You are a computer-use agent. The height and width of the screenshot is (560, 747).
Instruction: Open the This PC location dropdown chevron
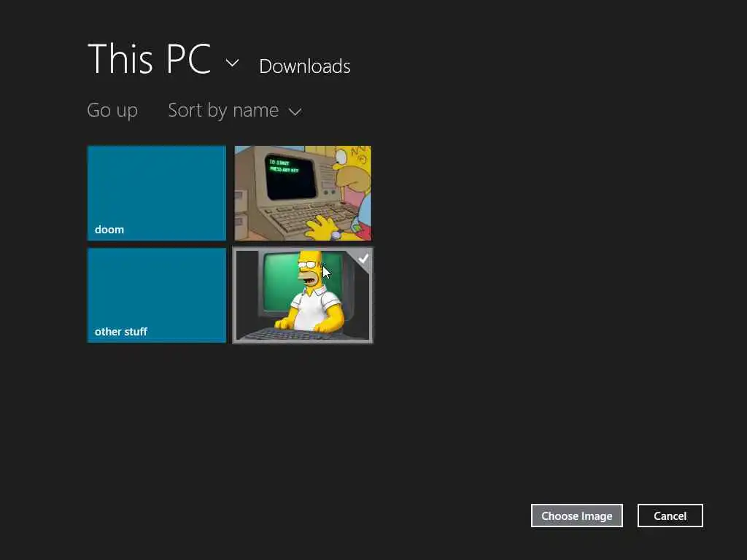click(232, 63)
